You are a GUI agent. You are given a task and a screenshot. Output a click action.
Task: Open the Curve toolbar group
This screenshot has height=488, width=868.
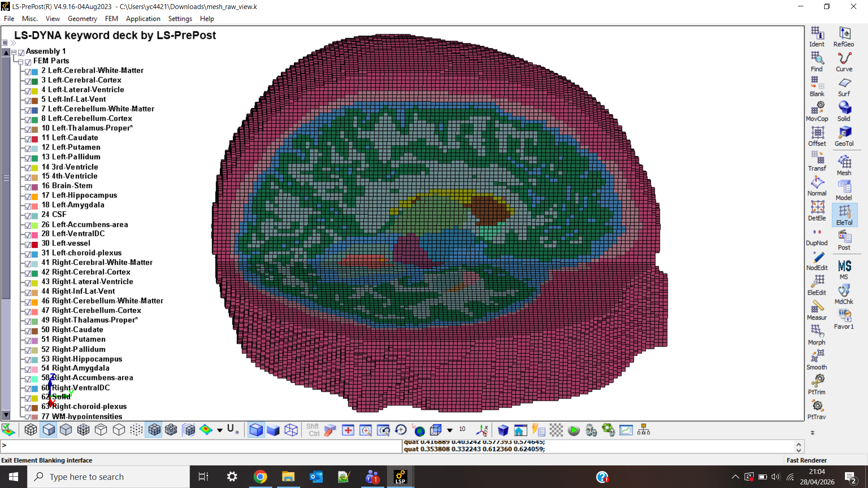[844, 61]
